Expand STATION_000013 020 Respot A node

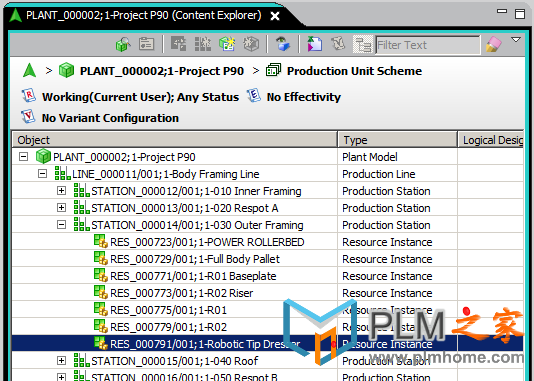coord(61,208)
